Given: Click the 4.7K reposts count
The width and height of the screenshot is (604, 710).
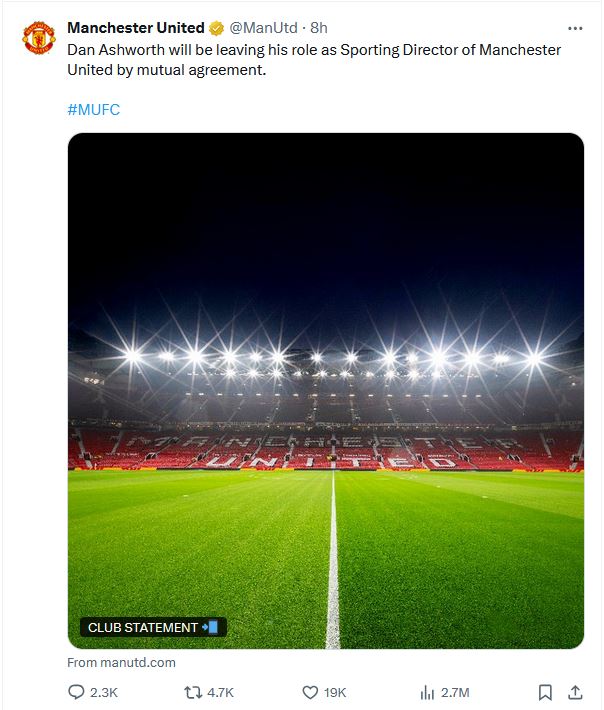Looking at the screenshot, I should pyautogui.click(x=221, y=692).
